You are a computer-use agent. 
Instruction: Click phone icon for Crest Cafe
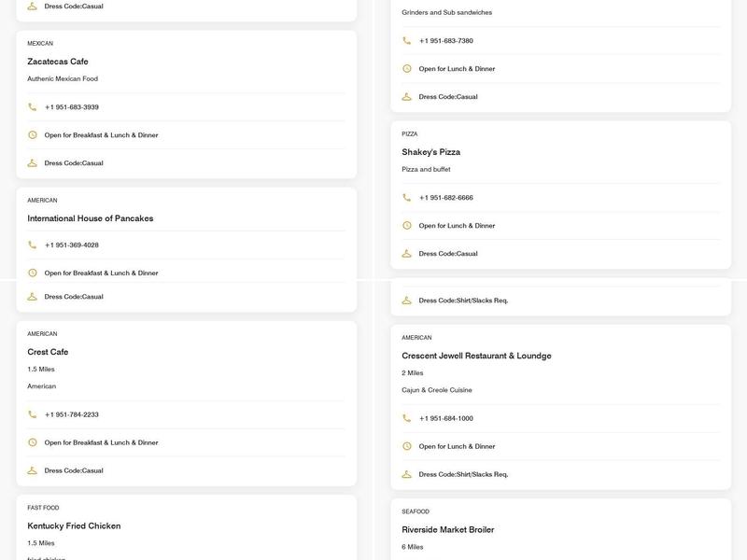click(33, 414)
